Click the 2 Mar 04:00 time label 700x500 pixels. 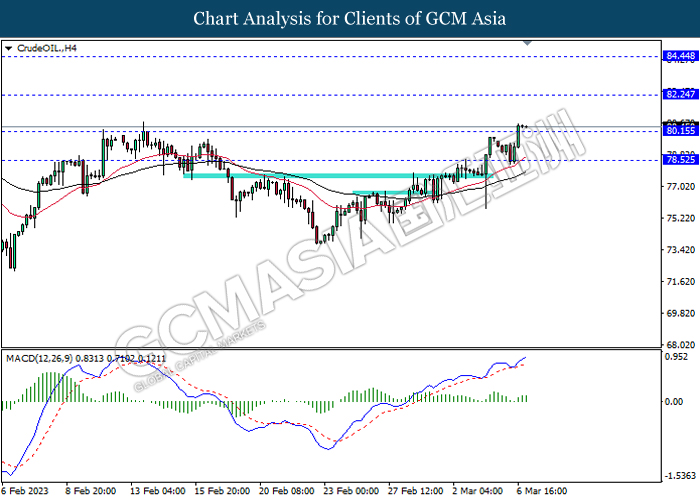tap(478, 491)
